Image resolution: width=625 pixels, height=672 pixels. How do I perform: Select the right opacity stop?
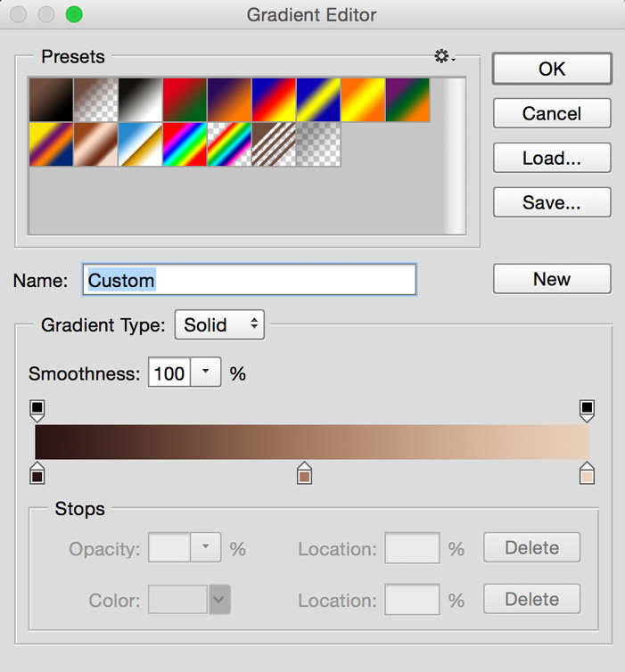[587, 410]
